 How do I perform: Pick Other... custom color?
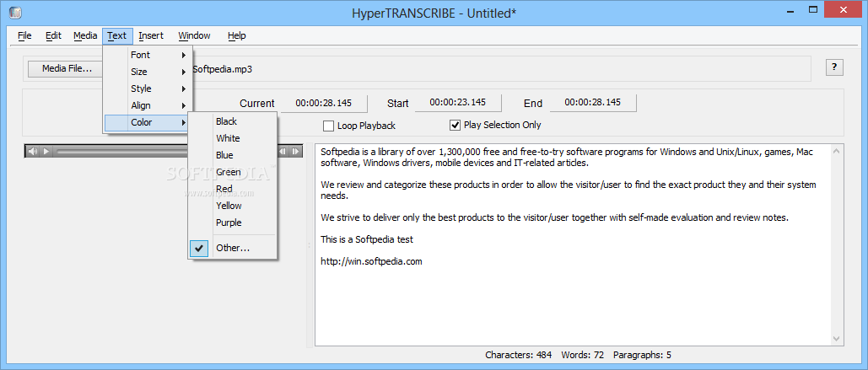[233, 249]
